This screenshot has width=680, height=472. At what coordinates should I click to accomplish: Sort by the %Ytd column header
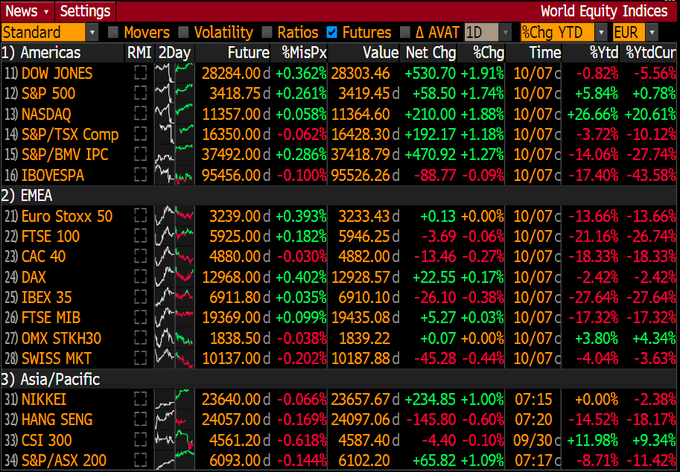click(x=604, y=53)
